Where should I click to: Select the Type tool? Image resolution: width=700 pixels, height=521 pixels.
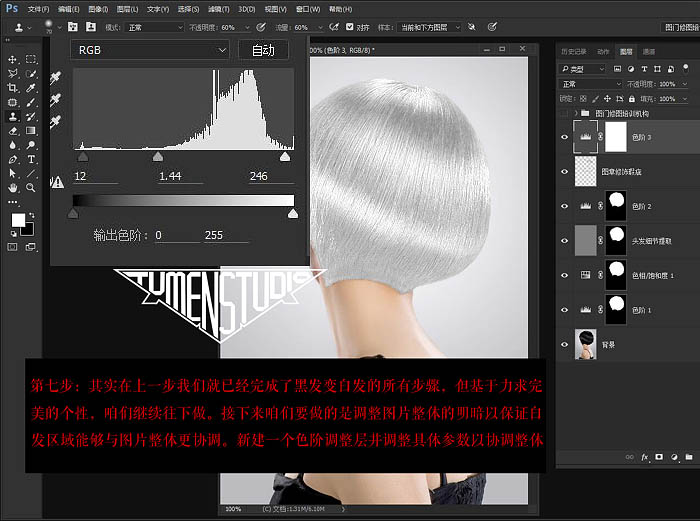(31, 159)
